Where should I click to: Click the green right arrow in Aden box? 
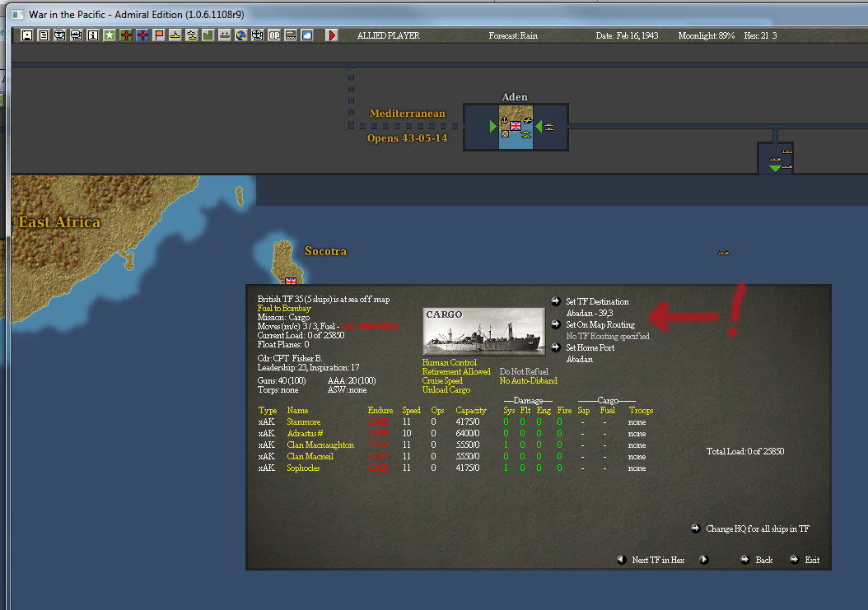coord(493,126)
